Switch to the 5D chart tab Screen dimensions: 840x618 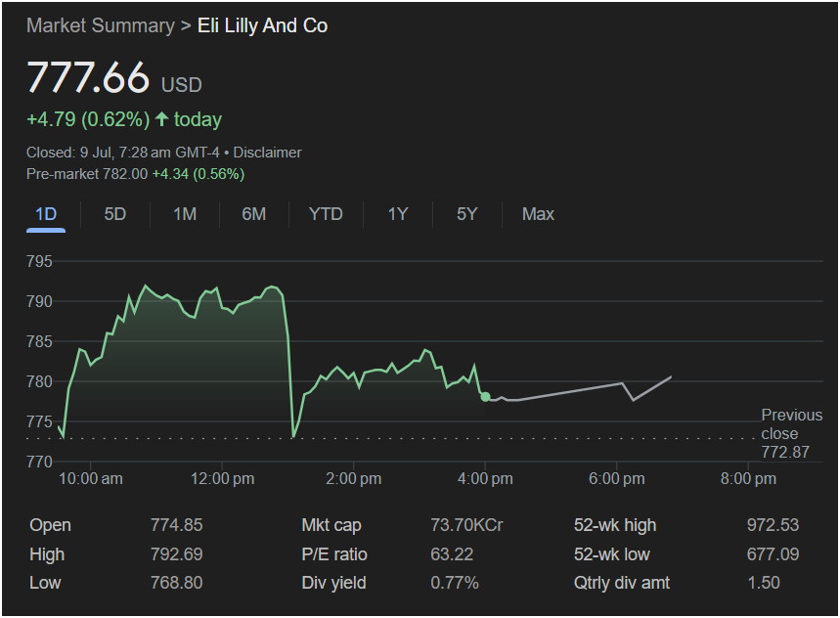tap(115, 214)
